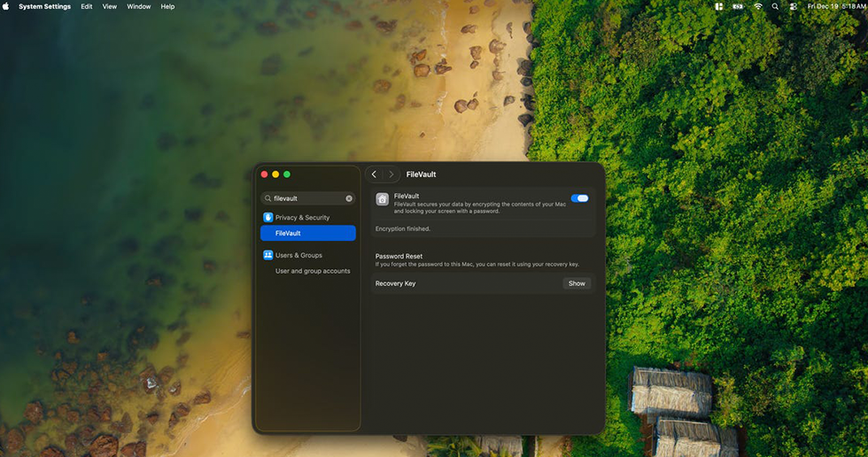
Task: Clear the search field with the X icon
Action: click(349, 198)
